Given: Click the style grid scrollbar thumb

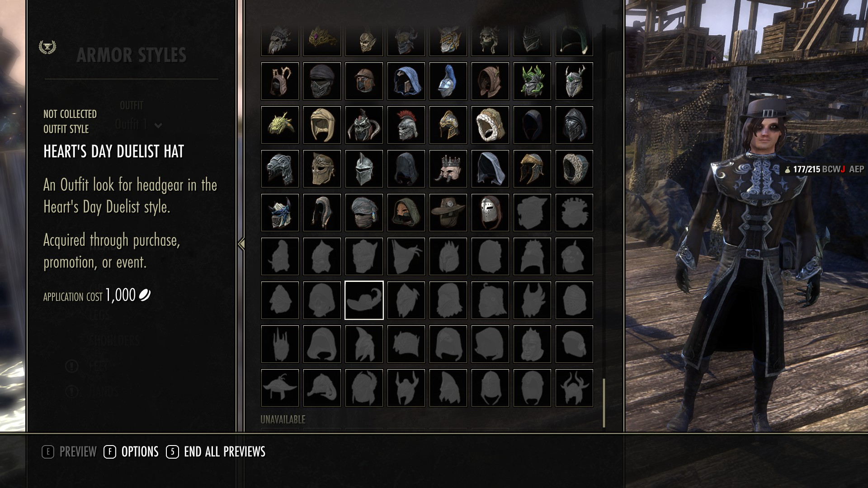Looking at the screenshot, I should coord(604,403).
